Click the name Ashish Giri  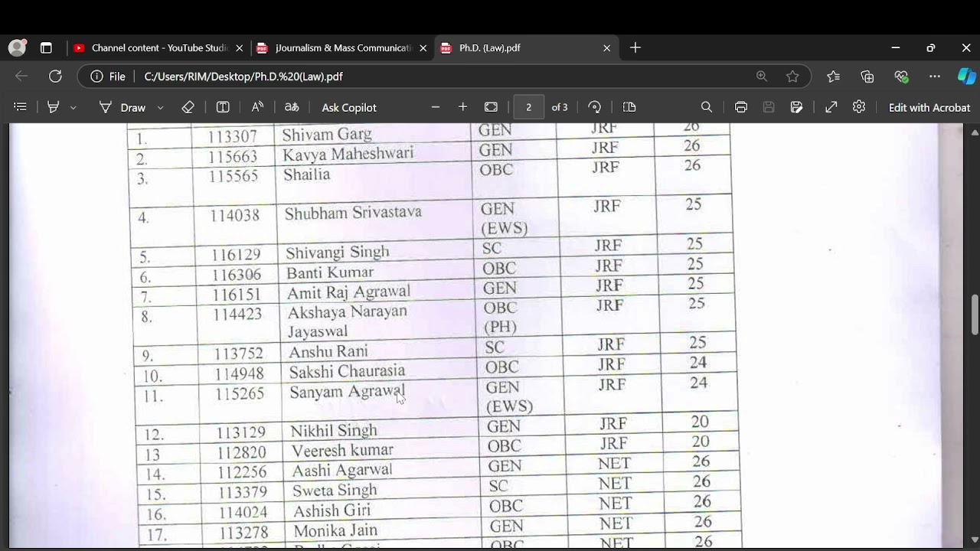click(331, 510)
